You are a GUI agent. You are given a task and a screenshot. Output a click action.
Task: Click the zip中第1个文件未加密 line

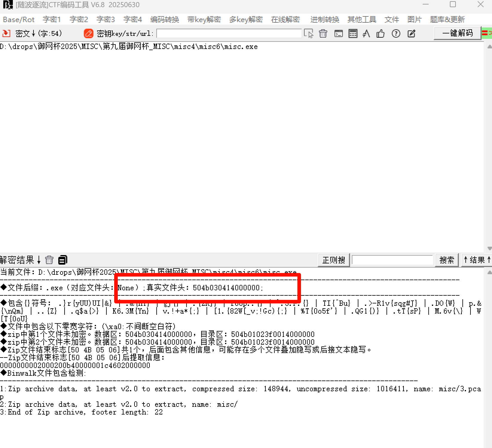coord(158,334)
